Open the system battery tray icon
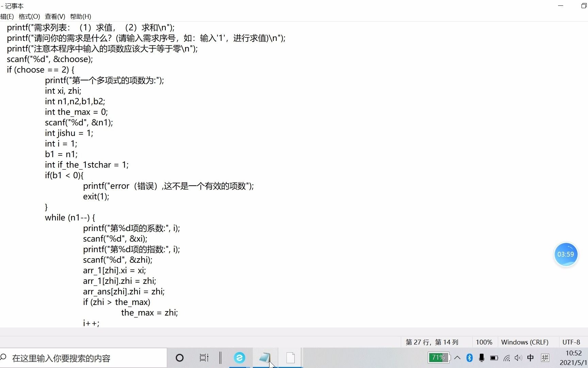The image size is (588, 368). 494,358
